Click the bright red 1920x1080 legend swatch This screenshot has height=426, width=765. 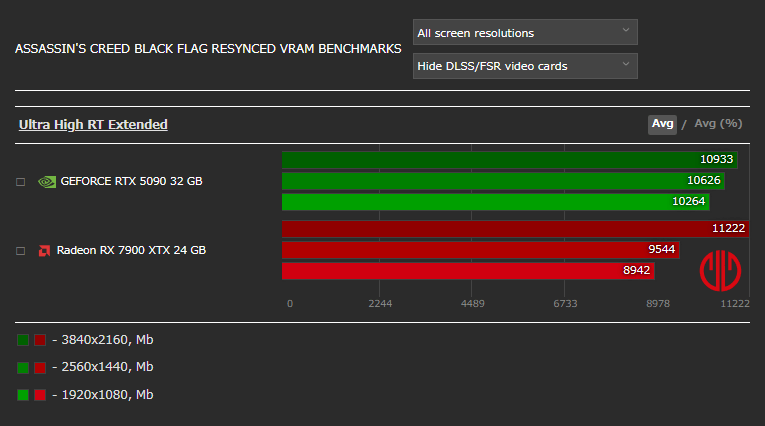40,395
